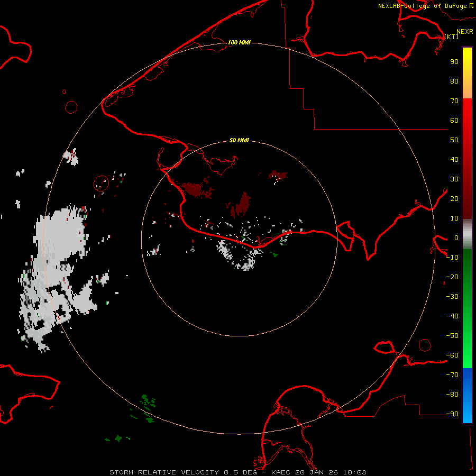Click the -10 label on the velocity scale
476x476 pixels.
[x=452, y=258]
